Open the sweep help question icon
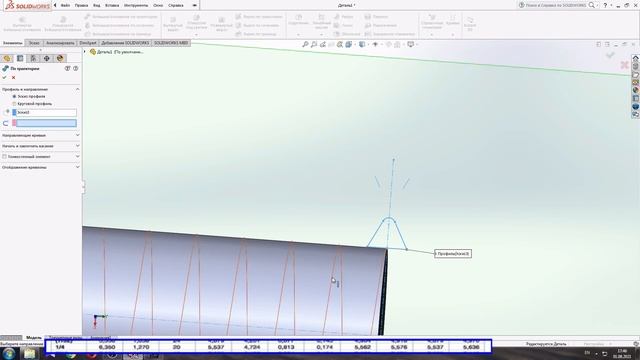The image size is (640, 360). tap(76, 69)
